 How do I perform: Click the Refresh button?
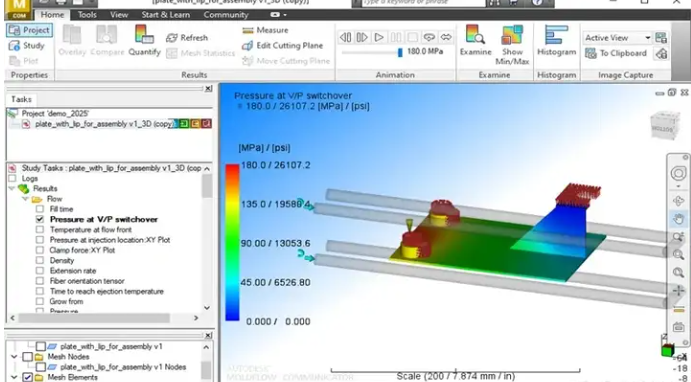187,38
